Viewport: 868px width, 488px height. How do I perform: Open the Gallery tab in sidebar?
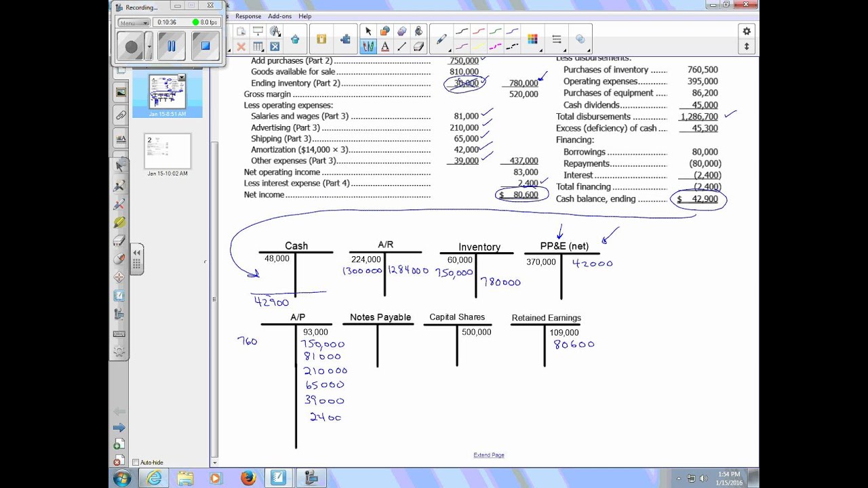[121, 93]
